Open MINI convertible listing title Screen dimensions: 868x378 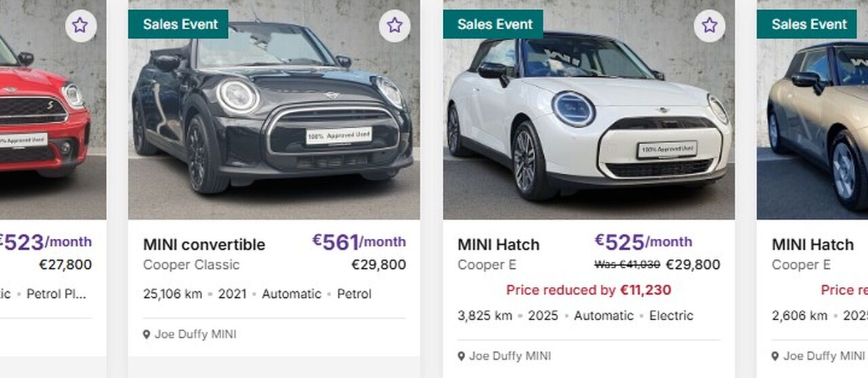204,244
